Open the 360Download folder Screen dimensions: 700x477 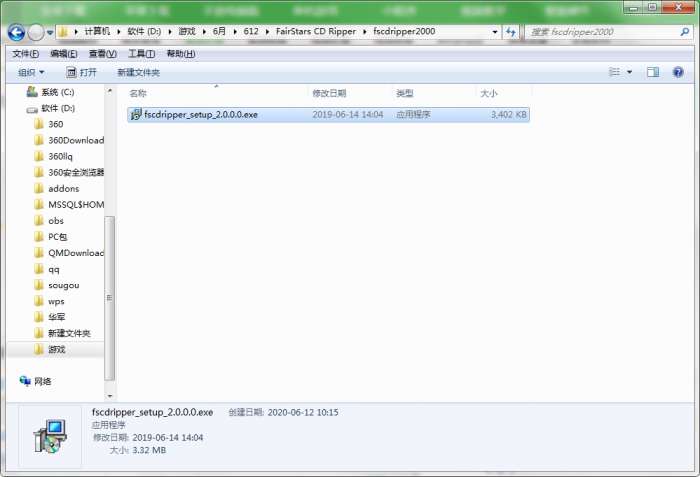(x=69, y=140)
